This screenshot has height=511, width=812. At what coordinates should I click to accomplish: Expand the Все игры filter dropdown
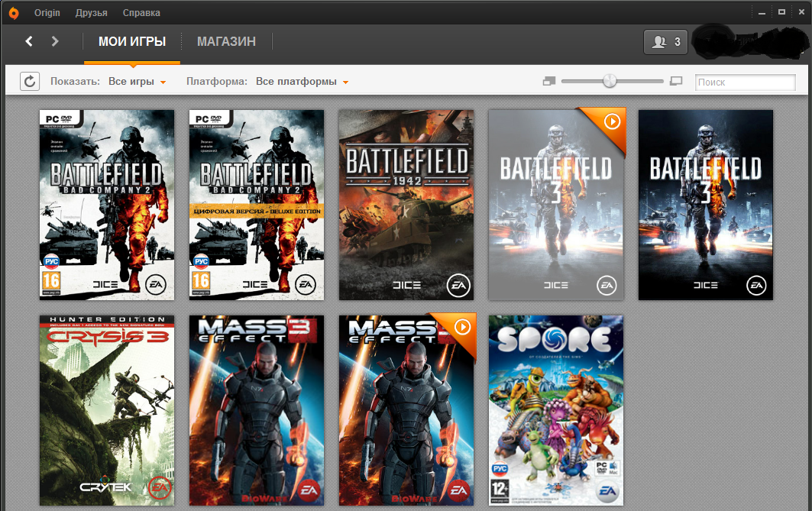click(x=137, y=82)
